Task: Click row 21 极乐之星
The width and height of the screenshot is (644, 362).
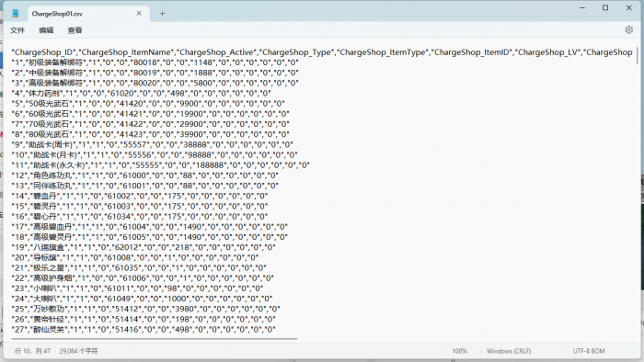Action: point(139,267)
